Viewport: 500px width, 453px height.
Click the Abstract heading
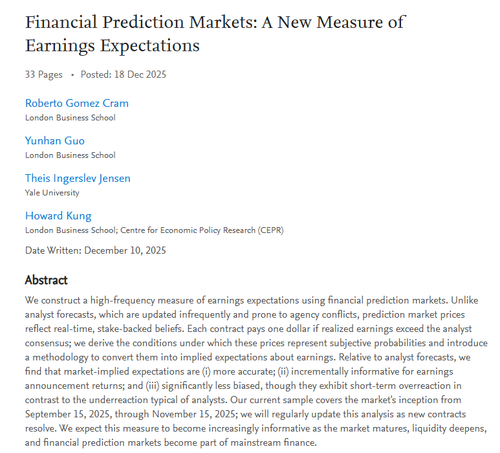click(46, 280)
